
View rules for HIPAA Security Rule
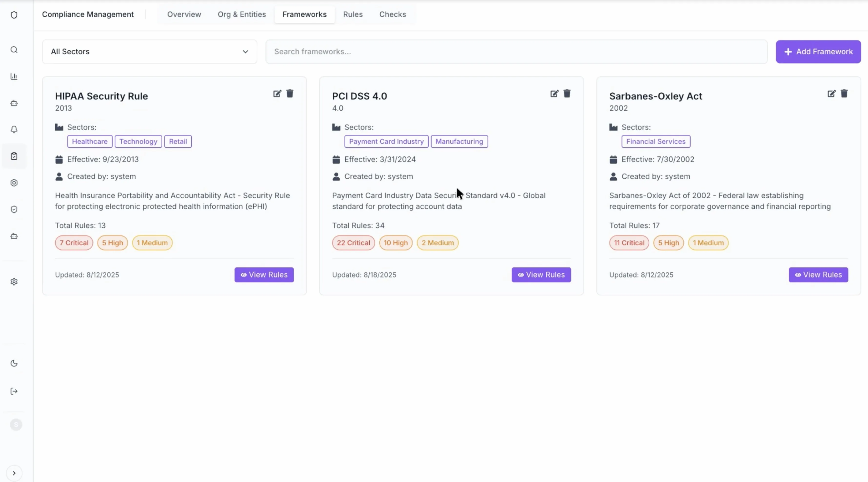(x=264, y=275)
